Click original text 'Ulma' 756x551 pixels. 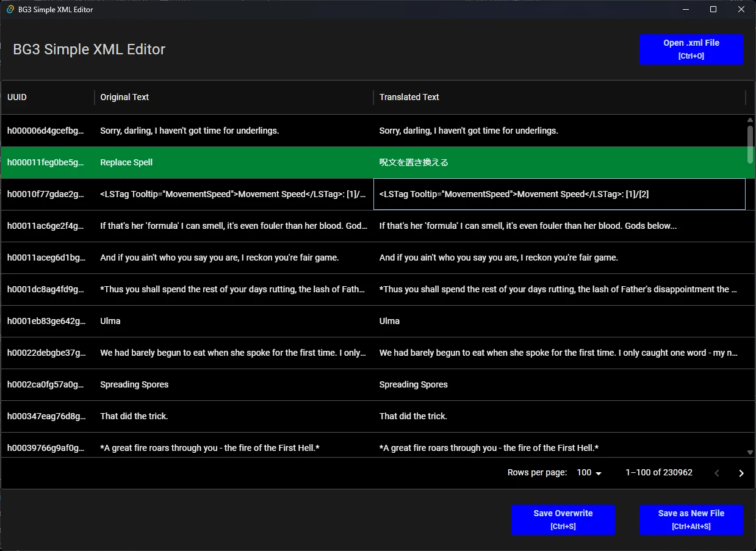110,321
